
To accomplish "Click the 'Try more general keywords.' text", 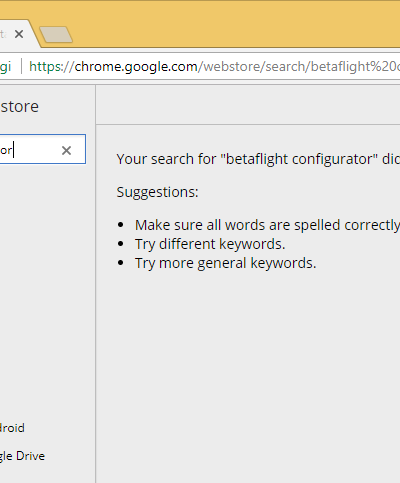I will [x=225, y=263].
